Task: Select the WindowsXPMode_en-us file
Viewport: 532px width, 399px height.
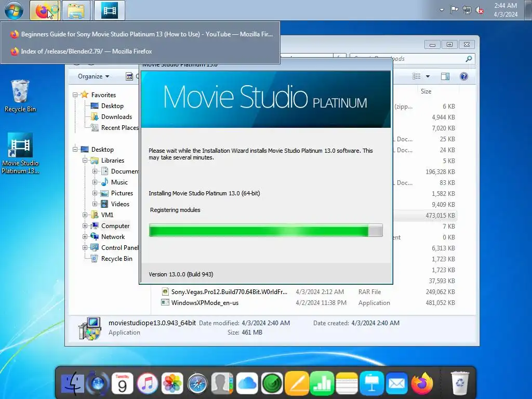Action: [205, 303]
